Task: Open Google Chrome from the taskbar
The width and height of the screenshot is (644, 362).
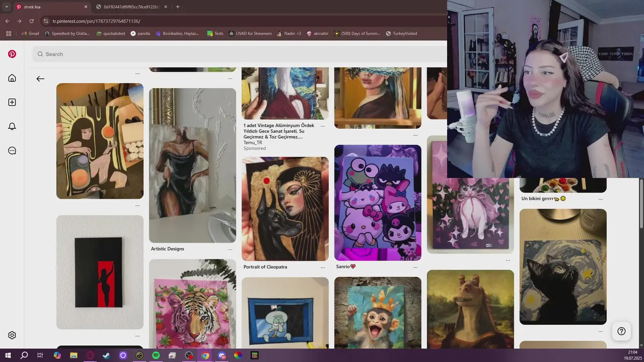Action: pos(205,355)
